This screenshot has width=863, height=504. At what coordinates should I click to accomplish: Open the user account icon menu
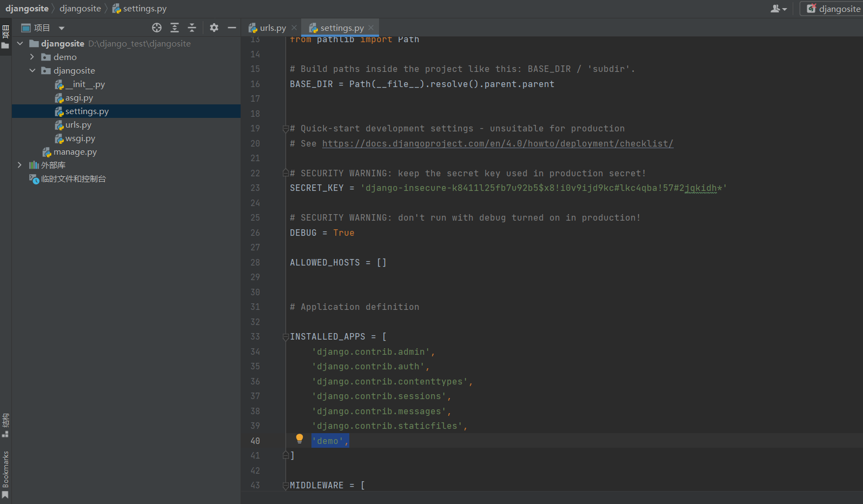[779, 9]
